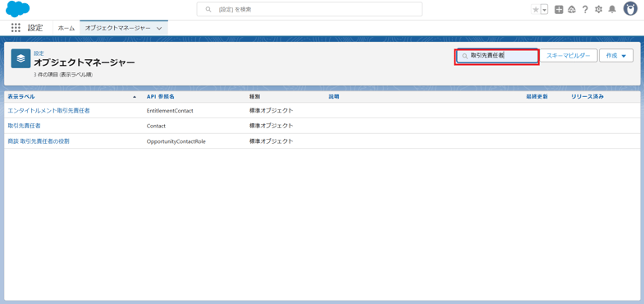Sort by the 種別 column header
The height and width of the screenshot is (304, 644).
coord(254,97)
